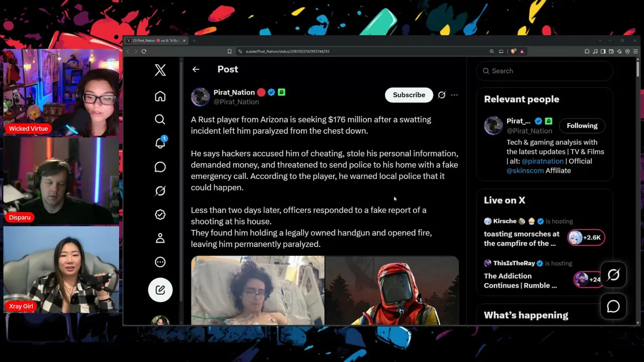Open Verified badge icon in X sidebar
Viewport: 644px width, 362px height.
click(x=160, y=215)
